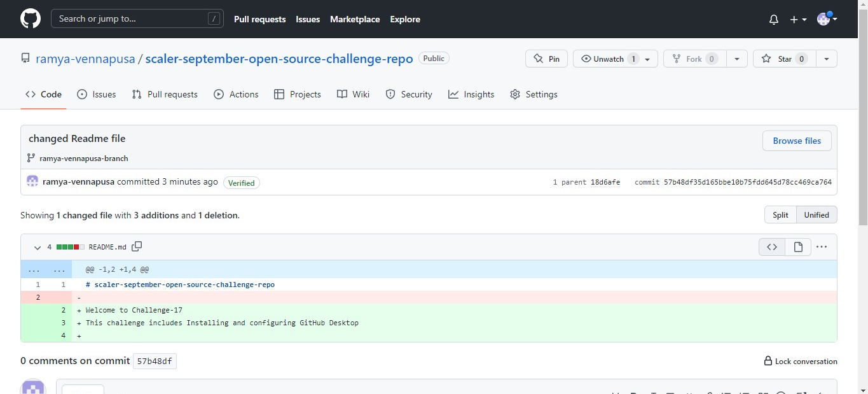
Task: Click the Browse files button
Action: tap(797, 141)
